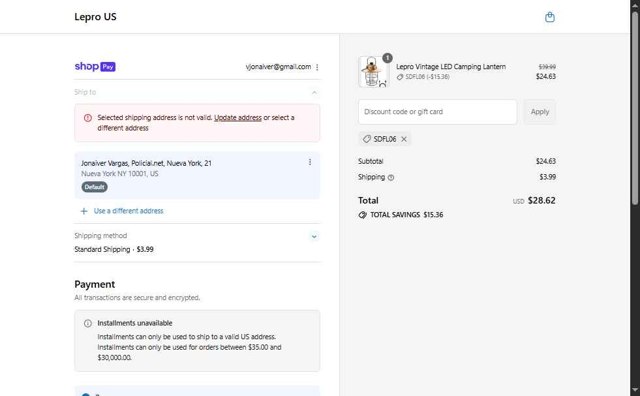640x396 pixels.
Task: Click the Subtotal $24.63 value
Action: coord(546,161)
